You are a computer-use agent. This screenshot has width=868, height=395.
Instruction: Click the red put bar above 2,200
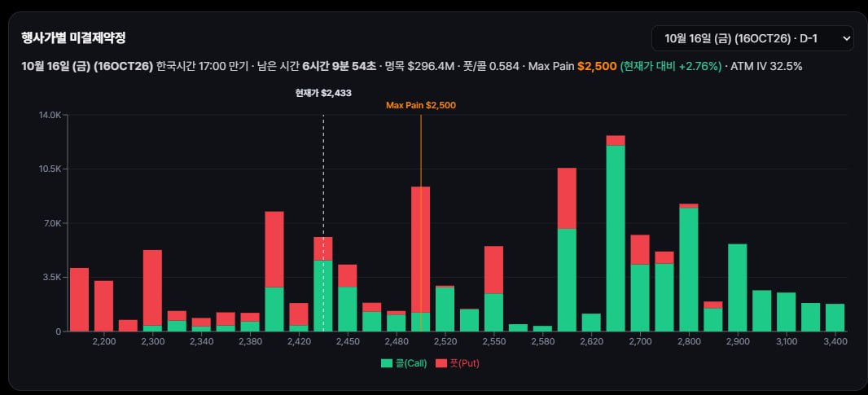[x=103, y=305]
